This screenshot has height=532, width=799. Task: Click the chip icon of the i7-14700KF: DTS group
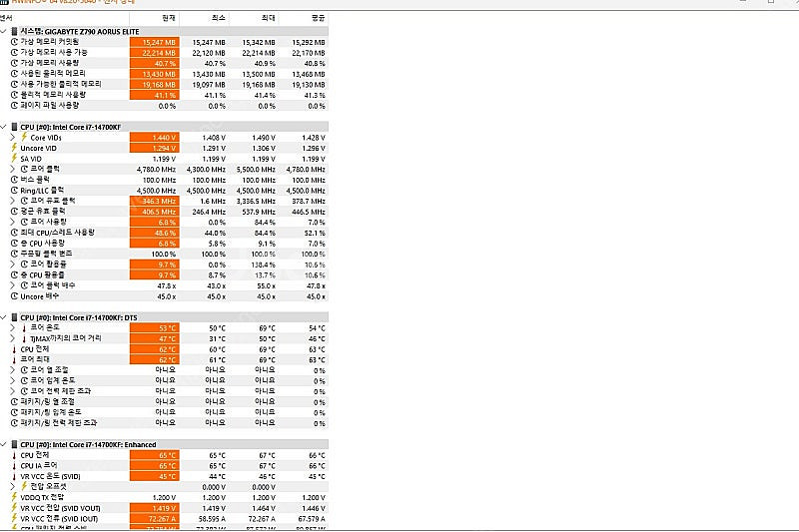14,317
